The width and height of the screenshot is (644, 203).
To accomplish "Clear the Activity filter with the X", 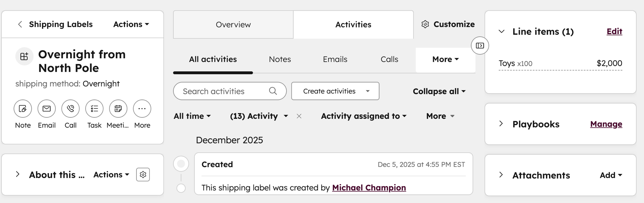I will tap(299, 116).
